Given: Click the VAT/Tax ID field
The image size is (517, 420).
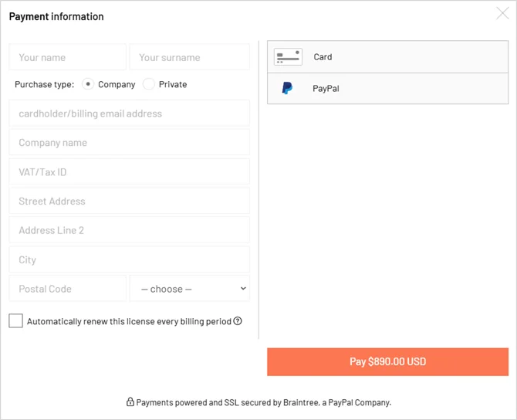Looking at the screenshot, I should 130,171.
